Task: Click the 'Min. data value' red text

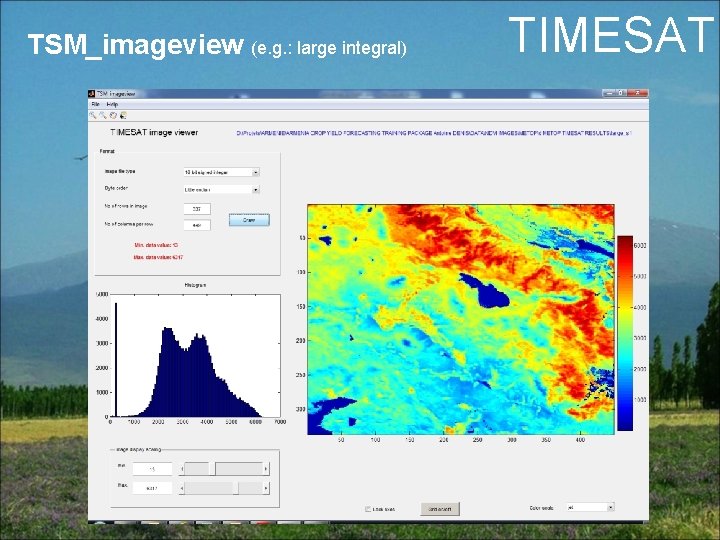Action: pyautogui.click(x=156, y=245)
